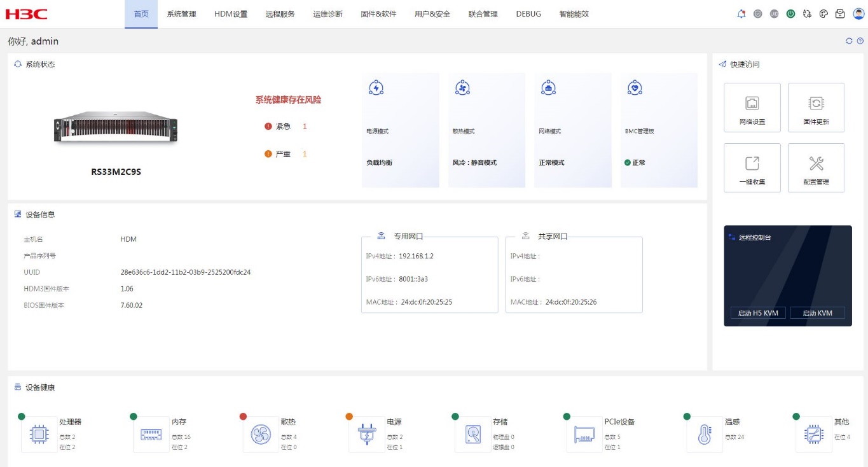Open the green power control icon
This screenshot has width=868, height=467.
(790, 13)
